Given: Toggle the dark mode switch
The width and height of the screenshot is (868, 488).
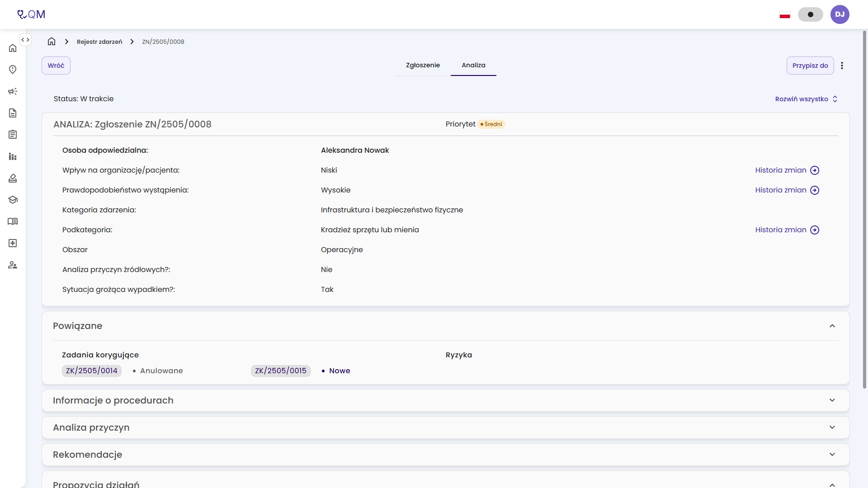Looking at the screenshot, I should 811,14.
